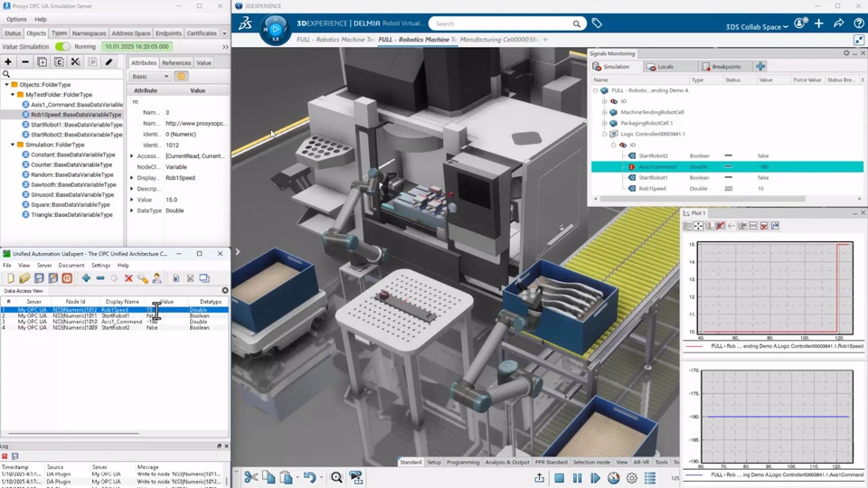This screenshot has height=488, width=868.
Task: Open the Basic attribute view dropdown
Action: [x=151, y=77]
